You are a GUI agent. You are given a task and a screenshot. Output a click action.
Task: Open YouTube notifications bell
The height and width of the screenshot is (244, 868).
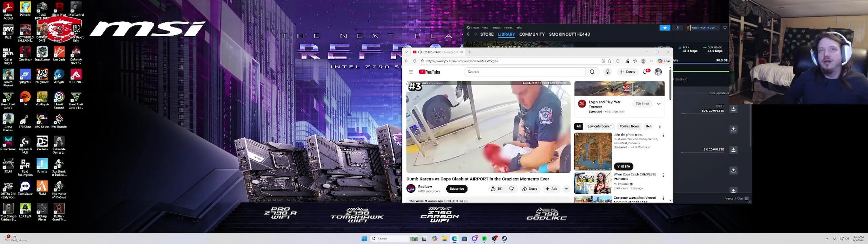click(647, 72)
